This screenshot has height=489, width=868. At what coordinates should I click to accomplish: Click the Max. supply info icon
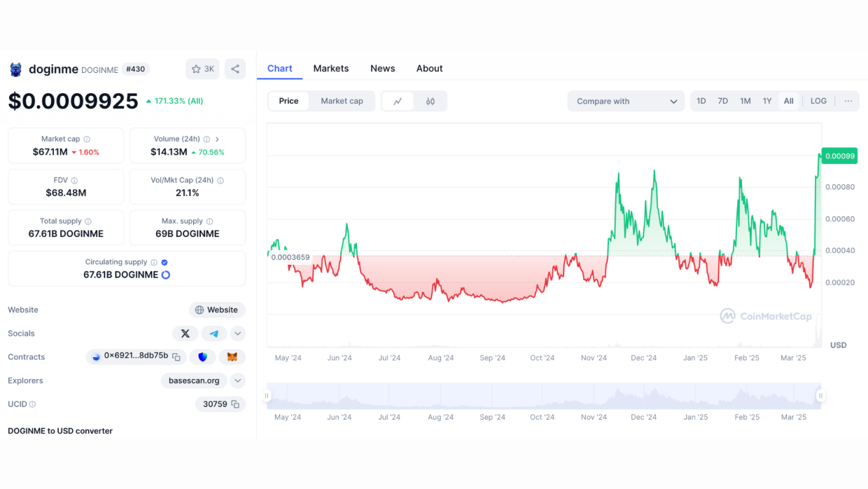click(x=209, y=221)
